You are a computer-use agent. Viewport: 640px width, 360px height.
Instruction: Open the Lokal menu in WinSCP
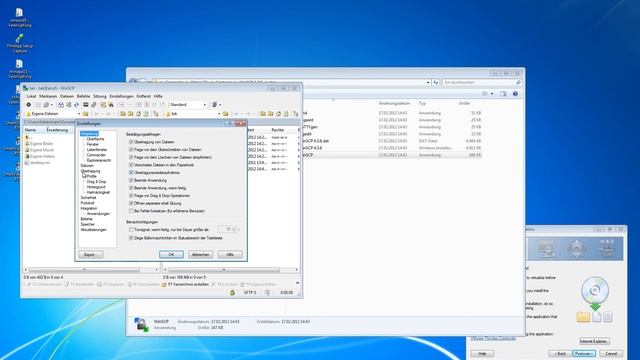coord(31,96)
